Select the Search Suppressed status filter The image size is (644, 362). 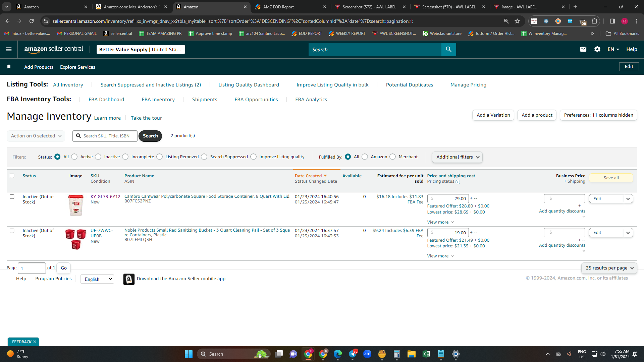coord(204,157)
